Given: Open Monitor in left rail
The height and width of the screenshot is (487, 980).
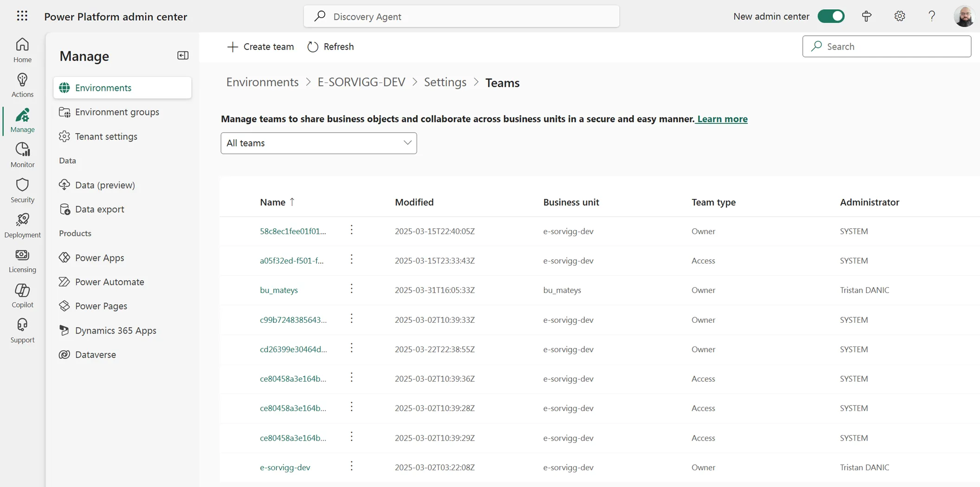Looking at the screenshot, I should [22, 155].
